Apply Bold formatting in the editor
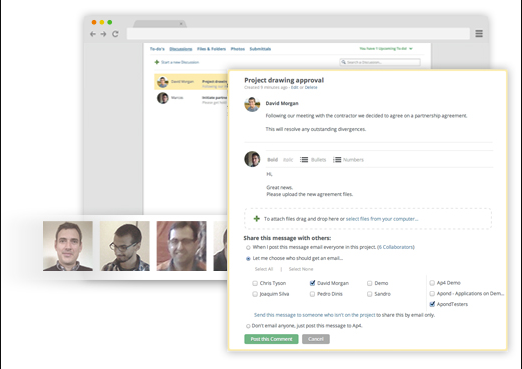 pos(272,160)
